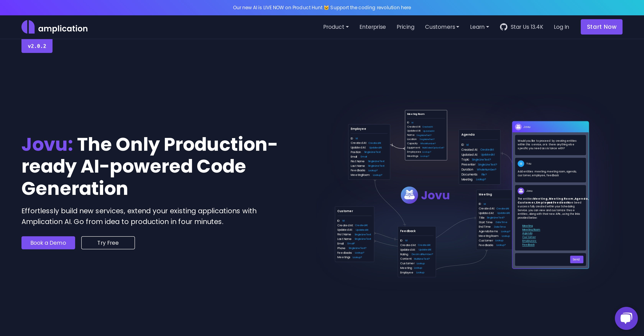Click the Jovu robot avatar in the chat header
Viewport: 644px width, 336px height.
coord(518,127)
